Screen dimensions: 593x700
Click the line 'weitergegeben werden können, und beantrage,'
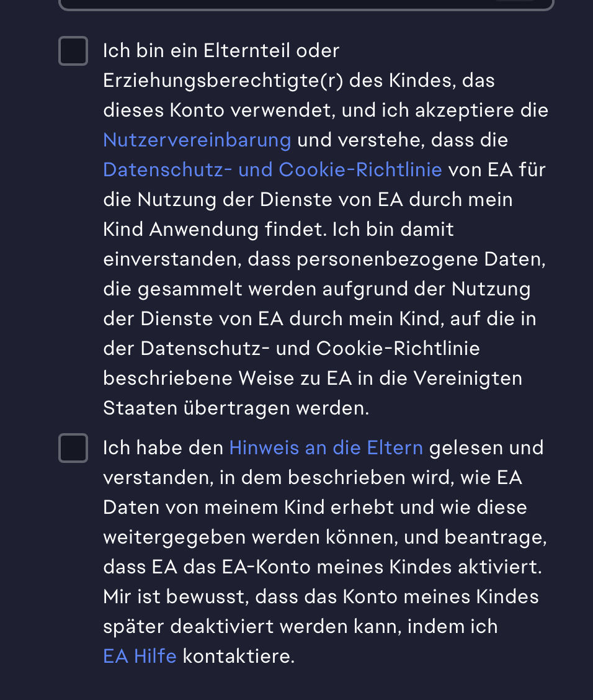[x=324, y=537]
